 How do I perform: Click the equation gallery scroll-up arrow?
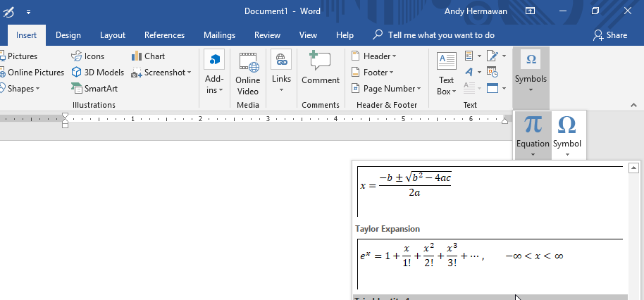point(633,168)
